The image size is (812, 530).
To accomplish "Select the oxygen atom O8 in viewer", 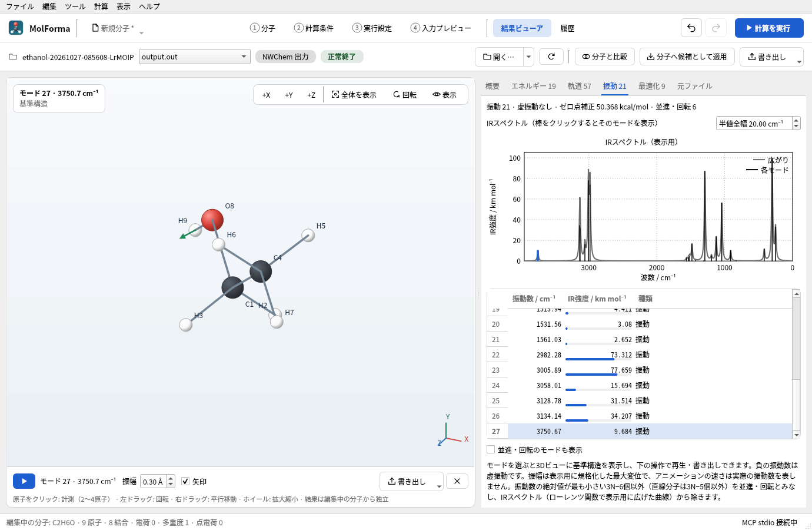I will tap(212, 220).
